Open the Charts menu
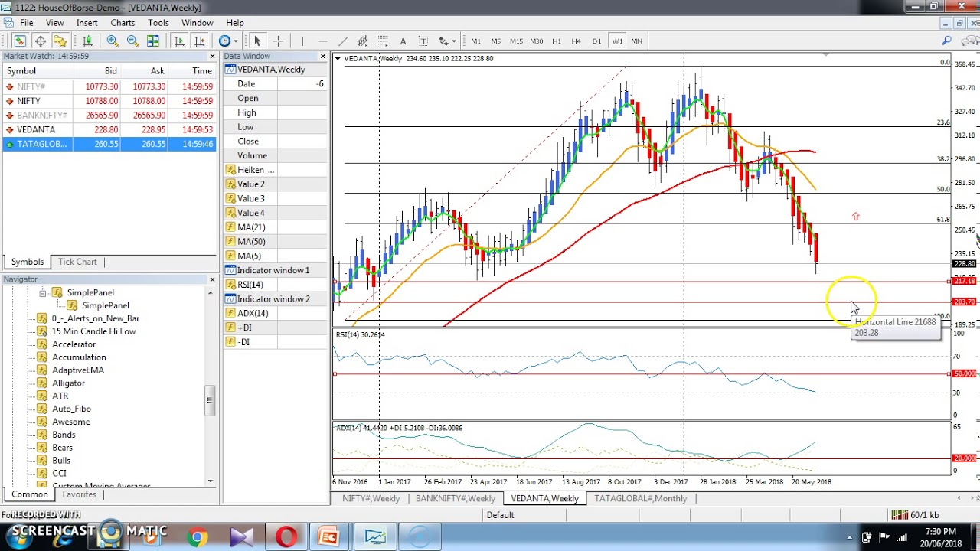The height and width of the screenshot is (551, 980). tap(122, 23)
